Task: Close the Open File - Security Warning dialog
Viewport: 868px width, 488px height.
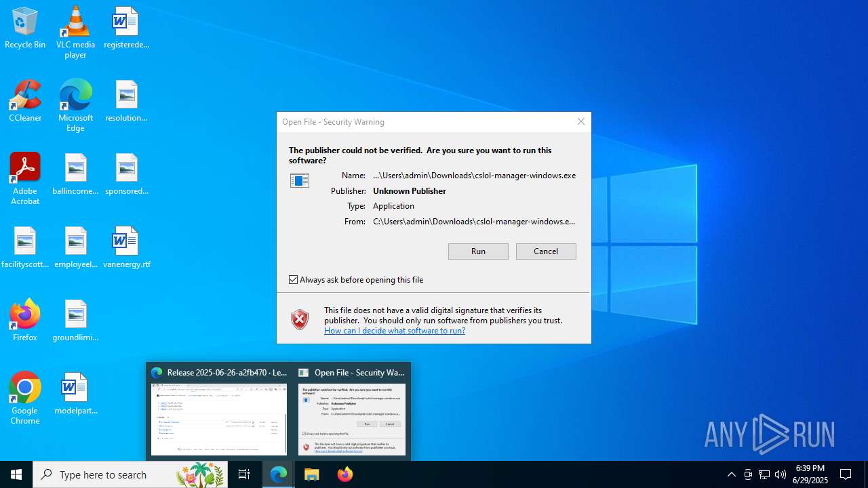Action: pyautogui.click(x=581, y=122)
